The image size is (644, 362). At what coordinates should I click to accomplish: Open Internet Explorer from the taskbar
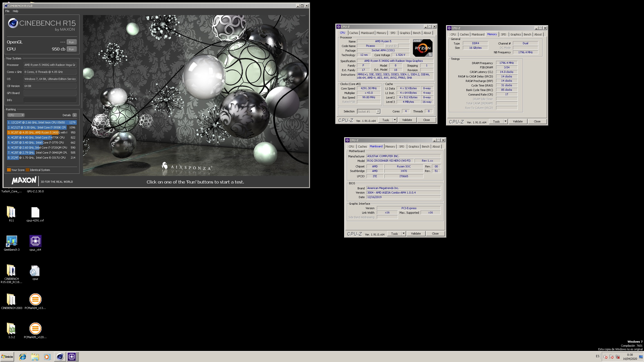tap(23, 357)
